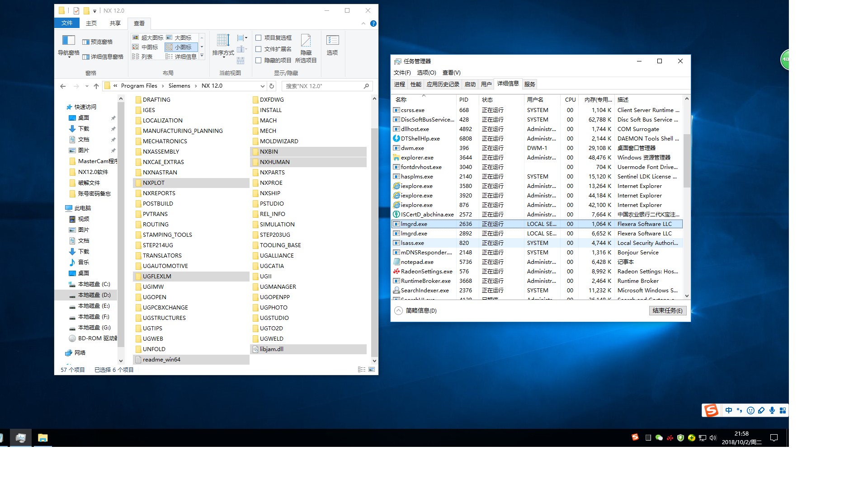
Task: Switch to details view via status bar icon
Action: point(362,370)
